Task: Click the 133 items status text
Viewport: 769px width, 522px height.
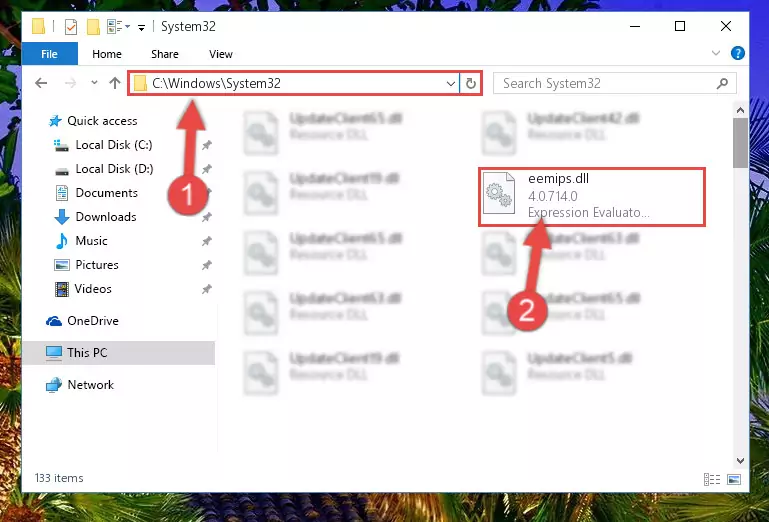Action: pyautogui.click(x=59, y=478)
